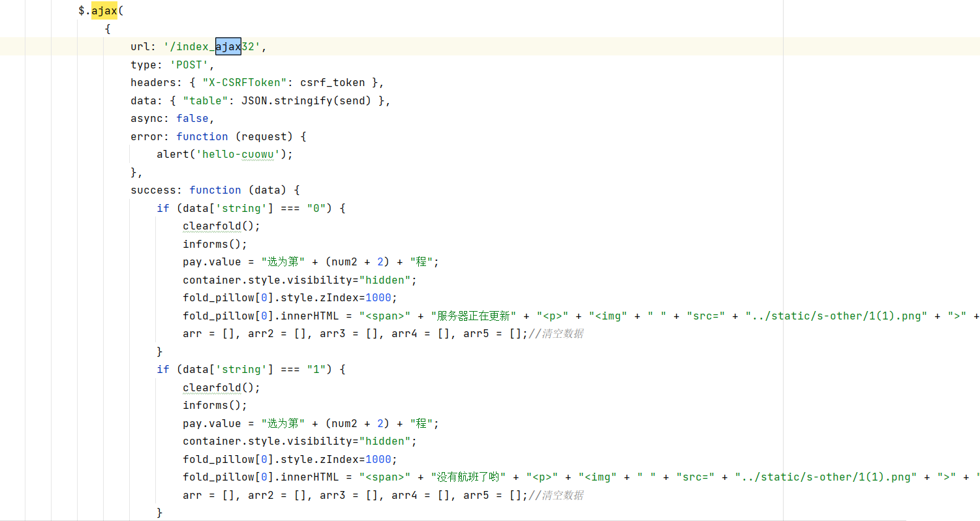Click the //清空数据 comment in the "1" block
Viewport: 980px width, 521px height.
556,495
